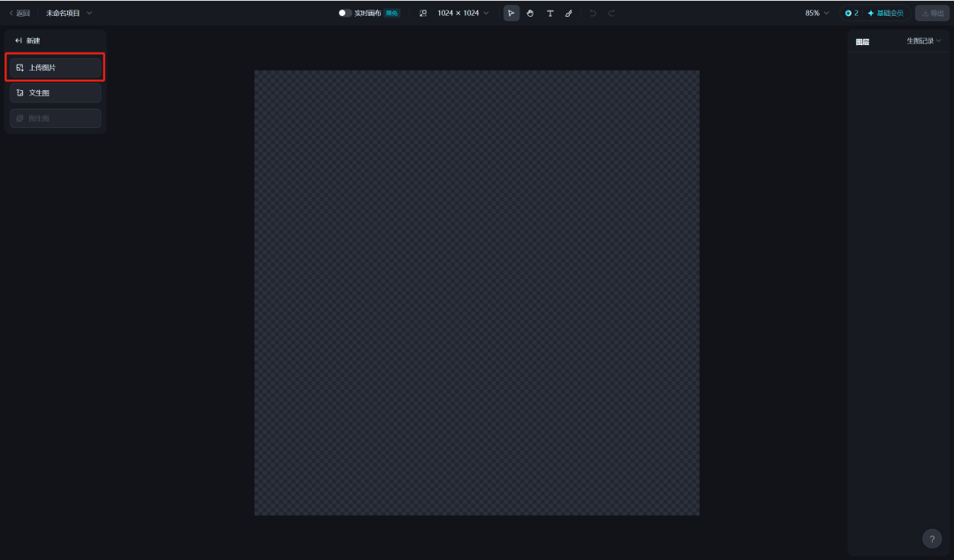Screen dimensions: 954x560
Task: Click the 文生图 text-to-image button
Action: (56, 93)
